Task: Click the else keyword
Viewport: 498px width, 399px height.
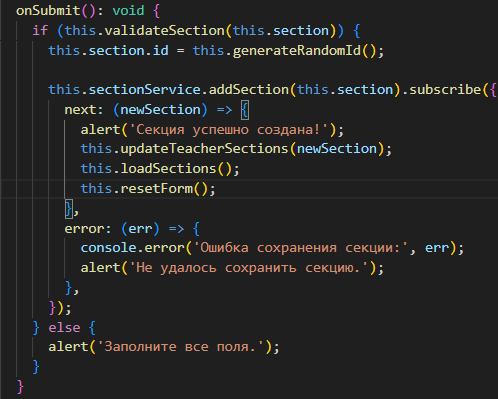Action: pos(64,328)
